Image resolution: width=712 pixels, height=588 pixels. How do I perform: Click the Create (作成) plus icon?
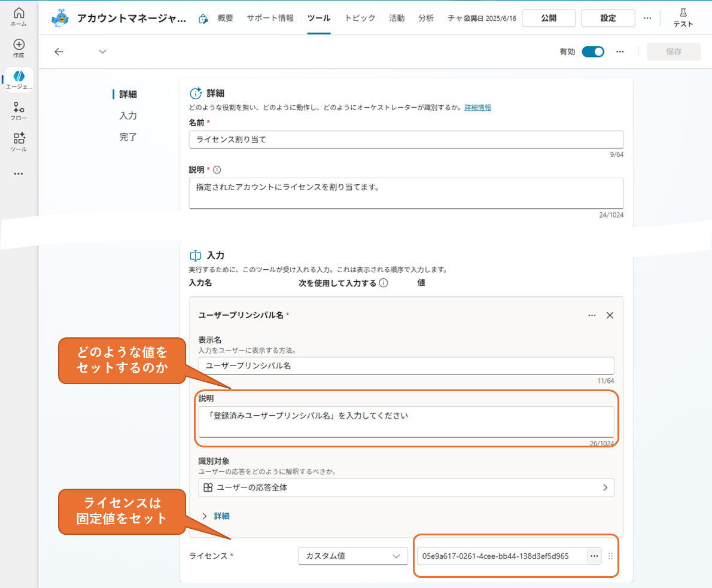pyautogui.click(x=19, y=44)
